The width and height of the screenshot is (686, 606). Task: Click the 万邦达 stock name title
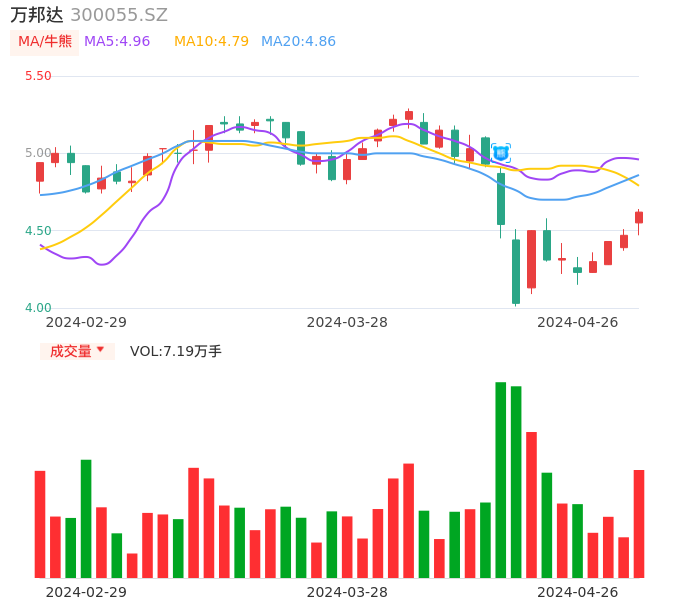click(37, 15)
